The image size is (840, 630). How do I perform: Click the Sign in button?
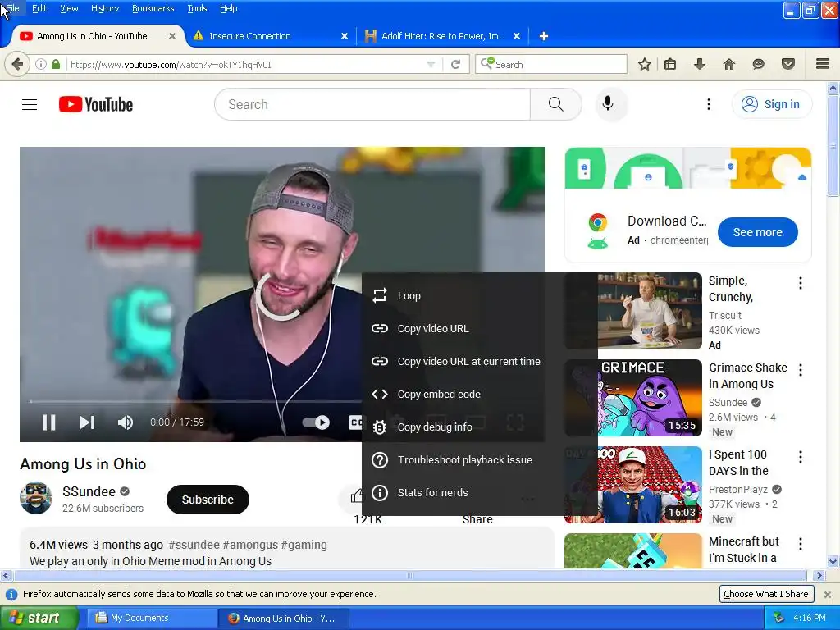771,104
